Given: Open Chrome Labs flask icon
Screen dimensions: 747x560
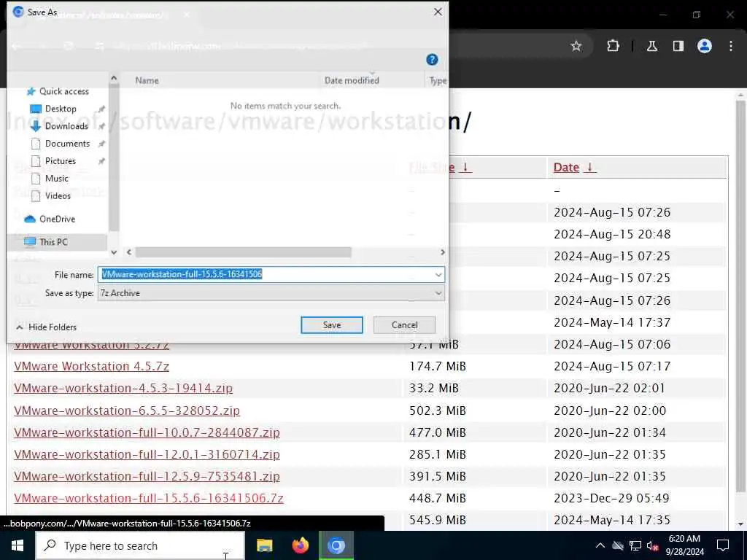Looking at the screenshot, I should click(651, 46).
